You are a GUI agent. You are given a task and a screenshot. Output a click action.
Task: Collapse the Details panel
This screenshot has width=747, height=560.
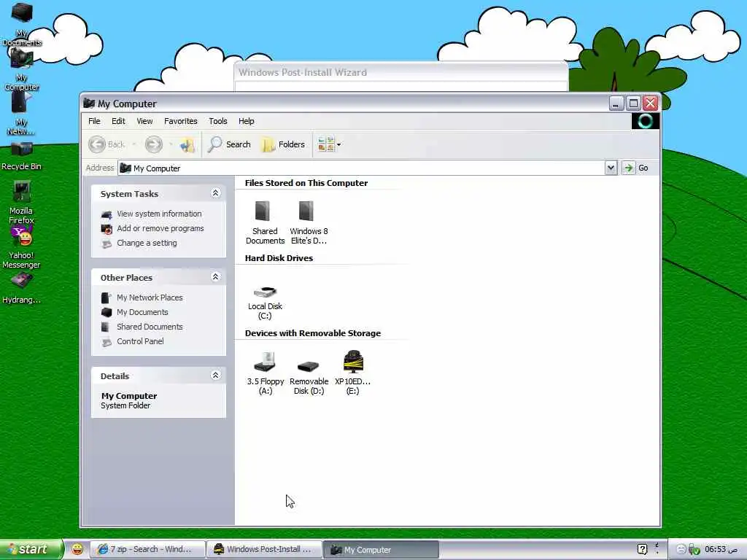[215, 376]
